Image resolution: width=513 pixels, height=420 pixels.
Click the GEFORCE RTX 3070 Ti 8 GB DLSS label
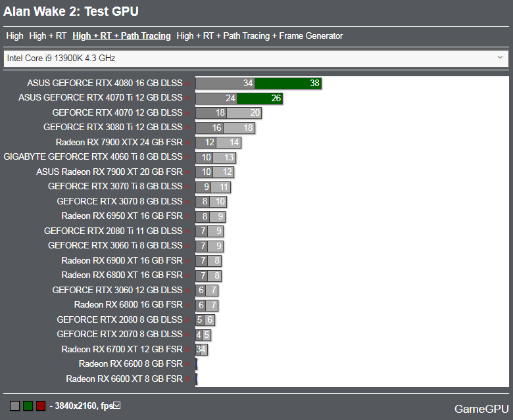coord(115,186)
